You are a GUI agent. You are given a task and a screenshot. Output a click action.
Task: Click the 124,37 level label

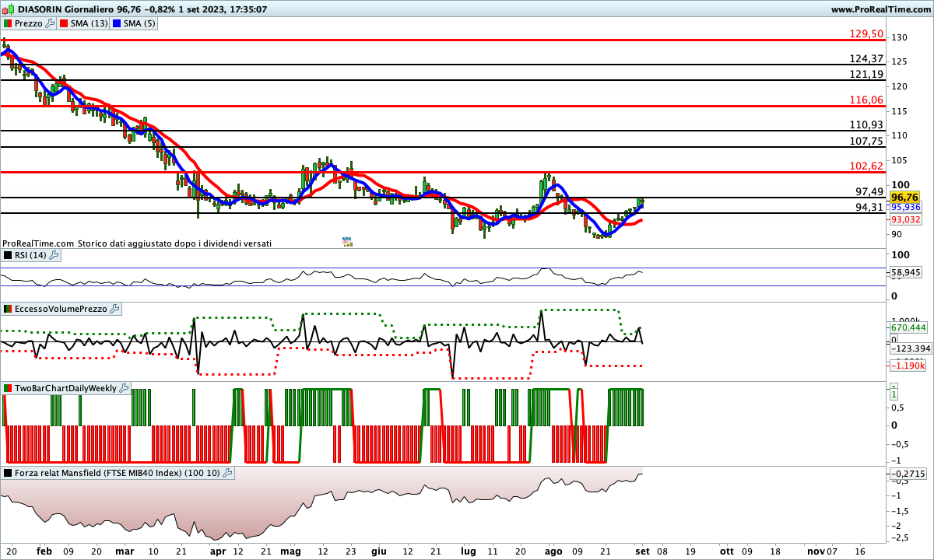point(866,59)
